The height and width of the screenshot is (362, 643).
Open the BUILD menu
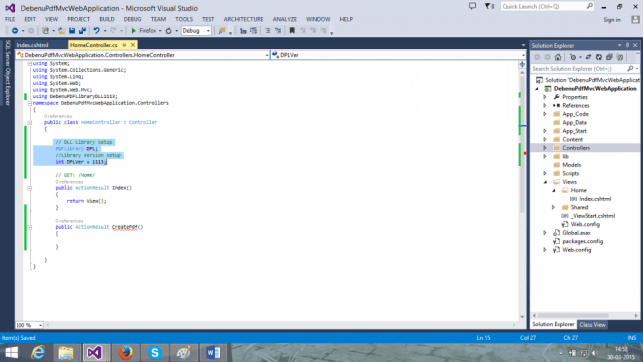107,19
